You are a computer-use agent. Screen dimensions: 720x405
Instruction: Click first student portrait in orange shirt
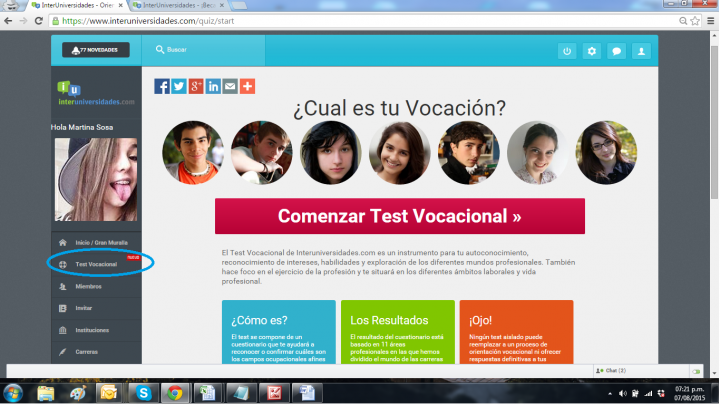pyautogui.click(x=193, y=152)
